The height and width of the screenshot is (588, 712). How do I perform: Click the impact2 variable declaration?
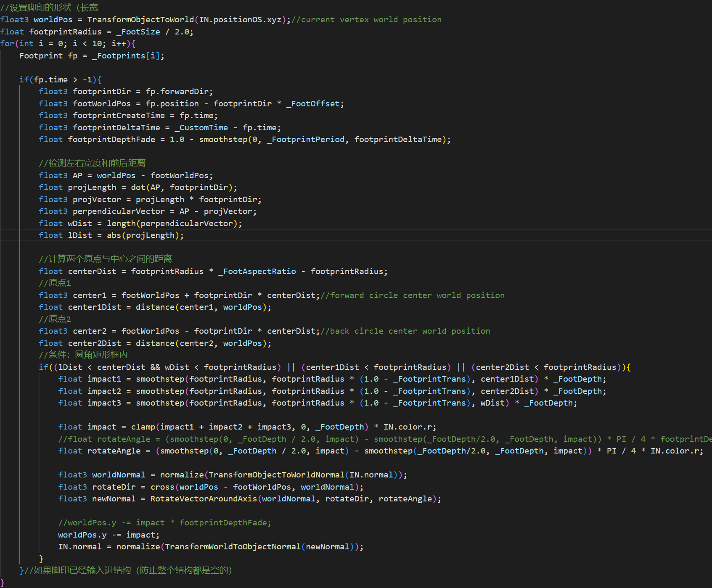coord(104,391)
